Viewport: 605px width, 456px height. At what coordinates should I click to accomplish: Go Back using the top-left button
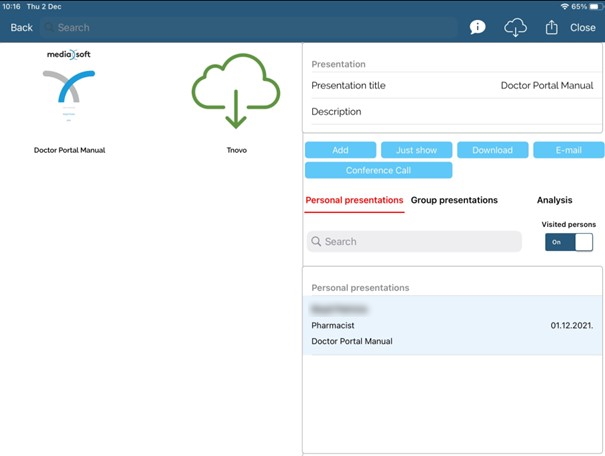click(x=21, y=28)
